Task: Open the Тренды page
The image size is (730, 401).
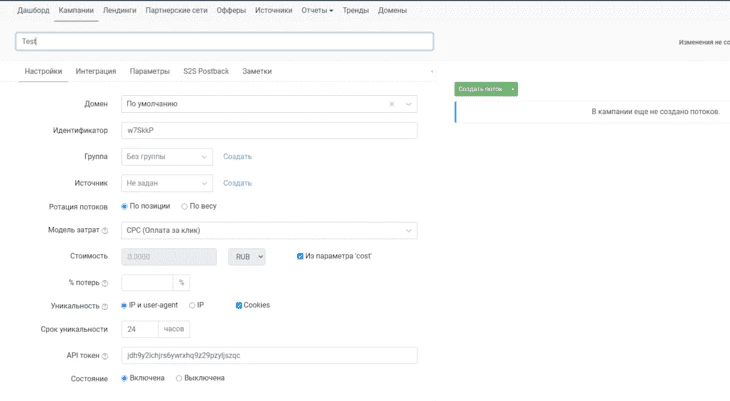Action: point(356,10)
